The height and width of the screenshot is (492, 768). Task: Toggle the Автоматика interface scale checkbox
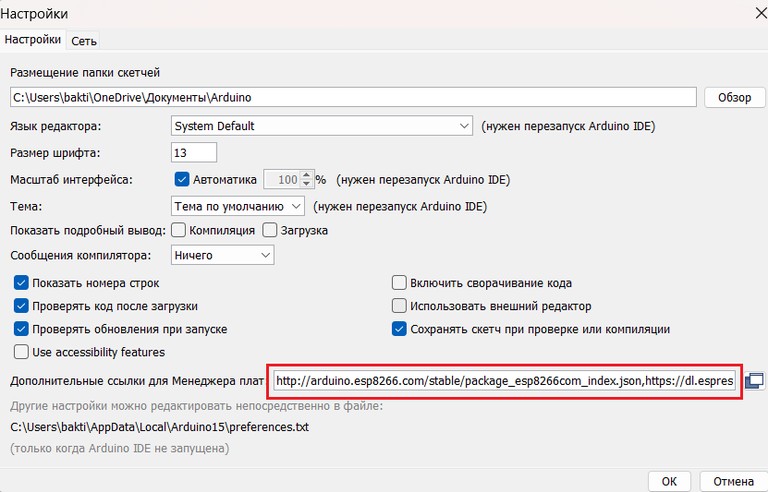coord(182,180)
